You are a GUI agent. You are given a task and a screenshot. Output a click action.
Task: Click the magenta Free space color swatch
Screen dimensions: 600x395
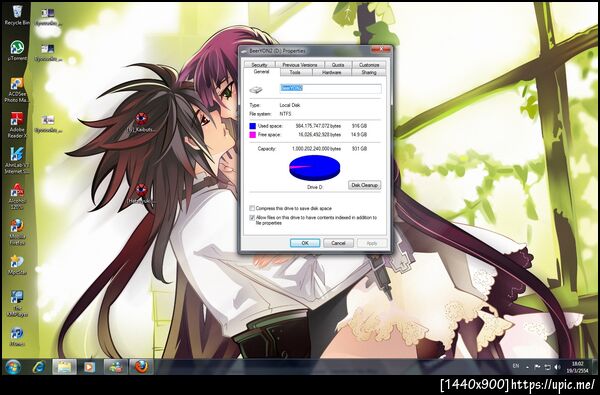pos(252,135)
